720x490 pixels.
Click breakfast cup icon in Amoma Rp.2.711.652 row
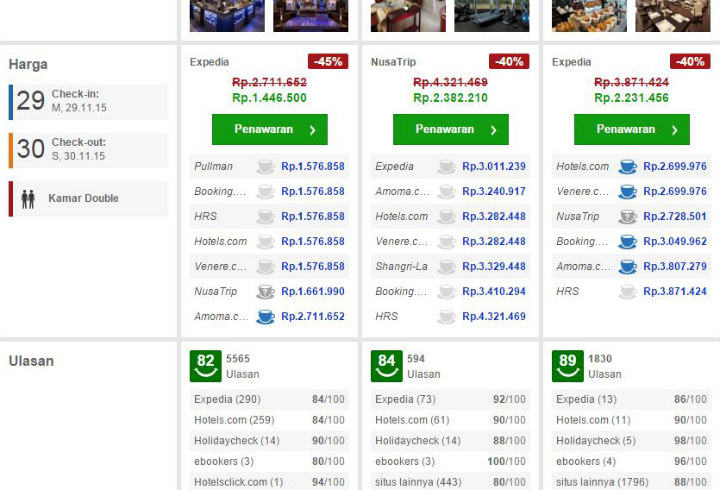coord(265,316)
